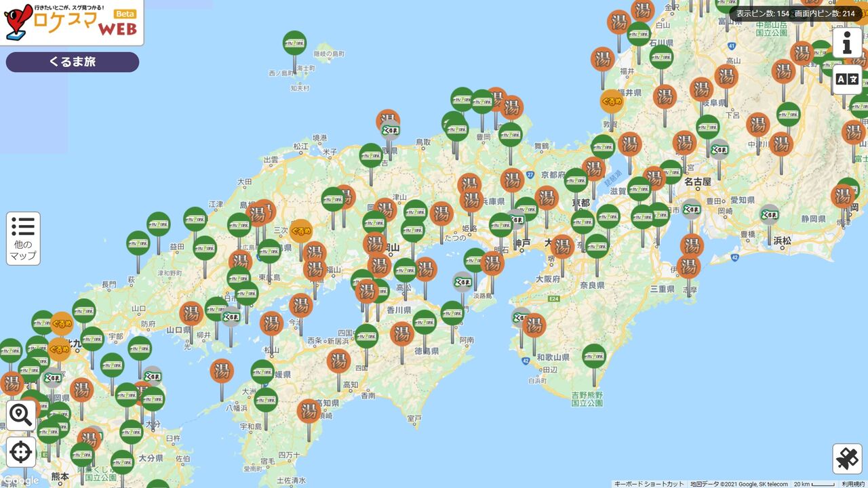Select the 湯 pin near 四万十
Viewport: 868px width, 488px height.
(x=309, y=411)
